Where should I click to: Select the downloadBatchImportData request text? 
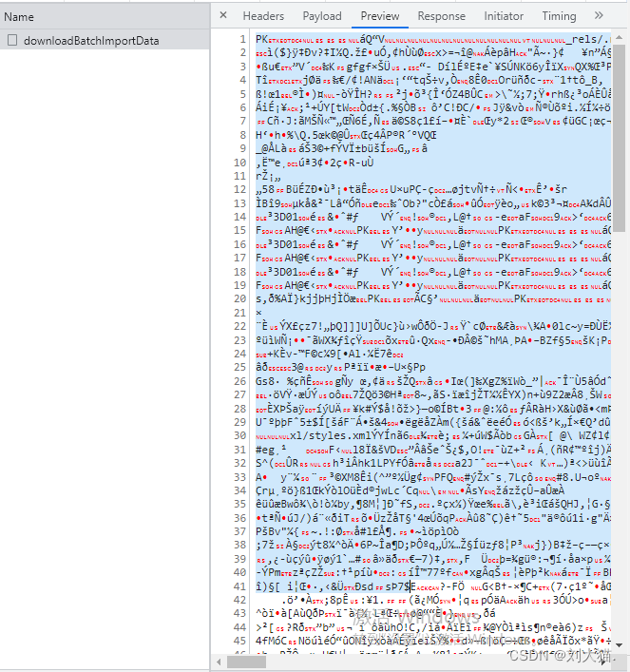pos(91,41)
